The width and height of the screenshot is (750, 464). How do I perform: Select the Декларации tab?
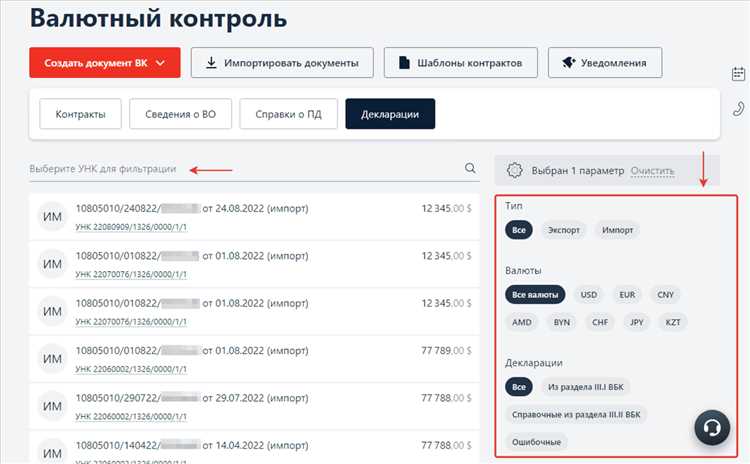pyautogui.click(x=390, y=114)
